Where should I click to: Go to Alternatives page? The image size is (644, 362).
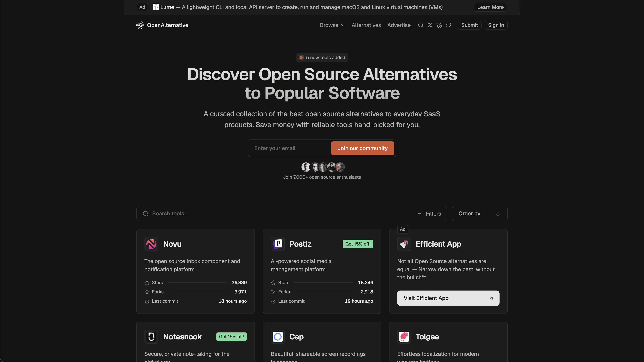point(366,25)
